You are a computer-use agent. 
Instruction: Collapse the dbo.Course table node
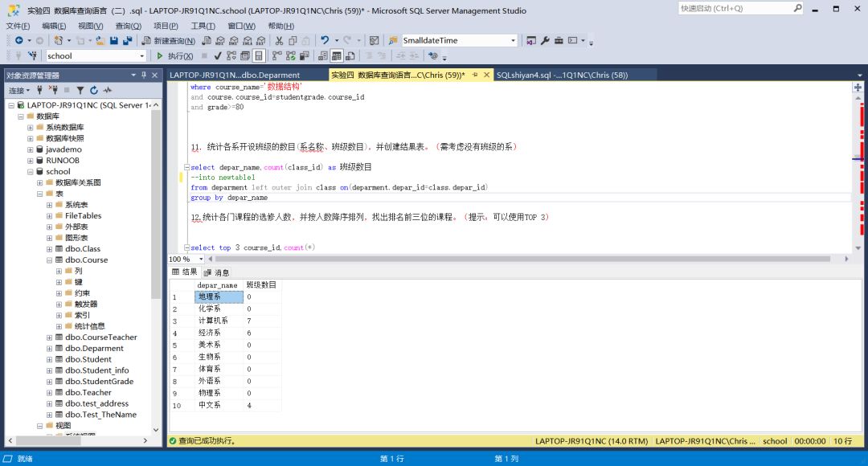[49, 260]
